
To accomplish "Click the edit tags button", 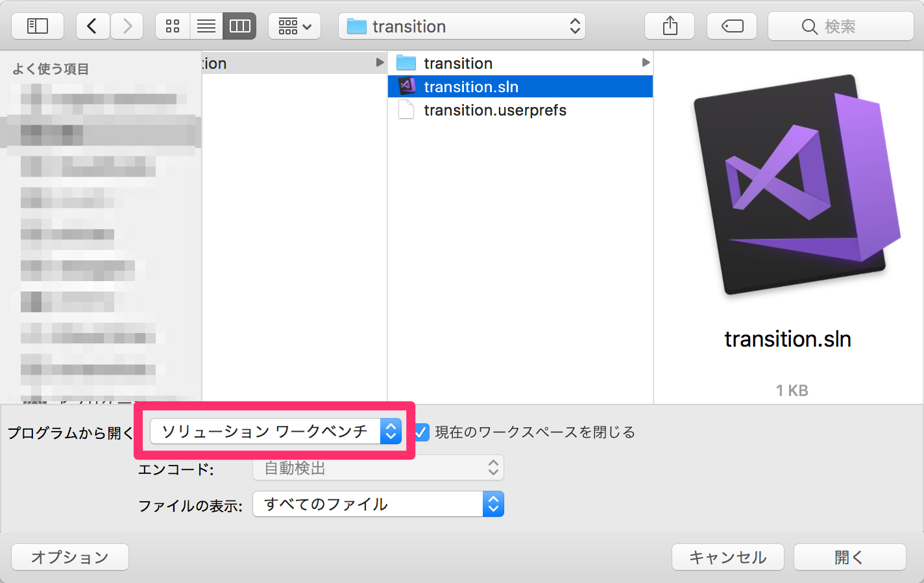I will [732, 26].
